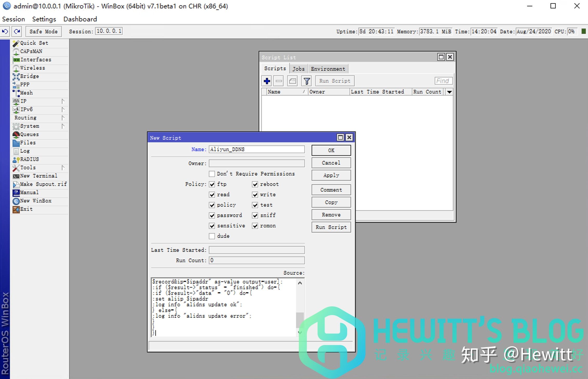The height and width of the screenshot is (379, 588).
Task: Open the Dashboard menu
Action: click(80, 19)
